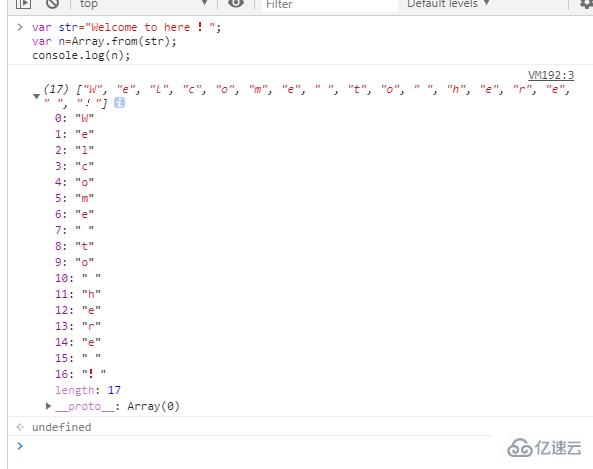Expand the __proto__ Array(0) entry
Image resolution: width=593 pixels, height=469 pixels.
pyautogui.click(x=48, y=406)
